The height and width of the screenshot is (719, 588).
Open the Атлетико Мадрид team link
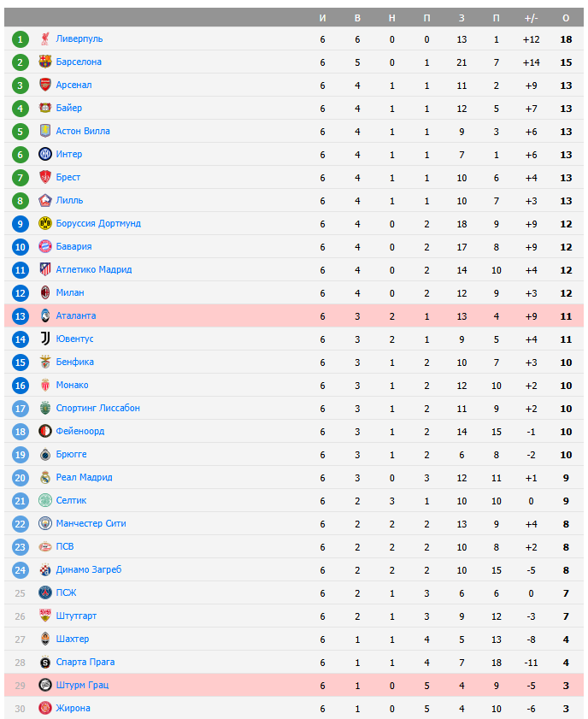(x=93, y=269)
